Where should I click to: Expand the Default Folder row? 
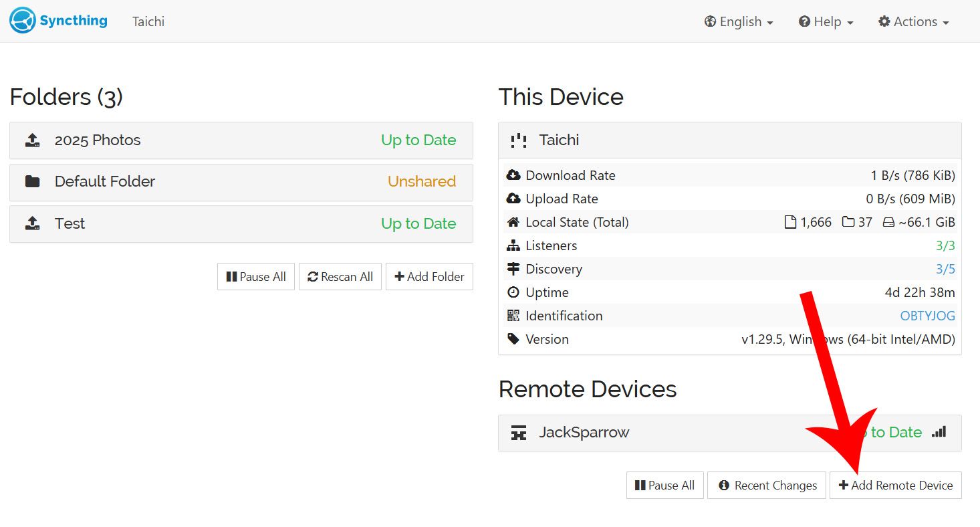click(241, 182)
